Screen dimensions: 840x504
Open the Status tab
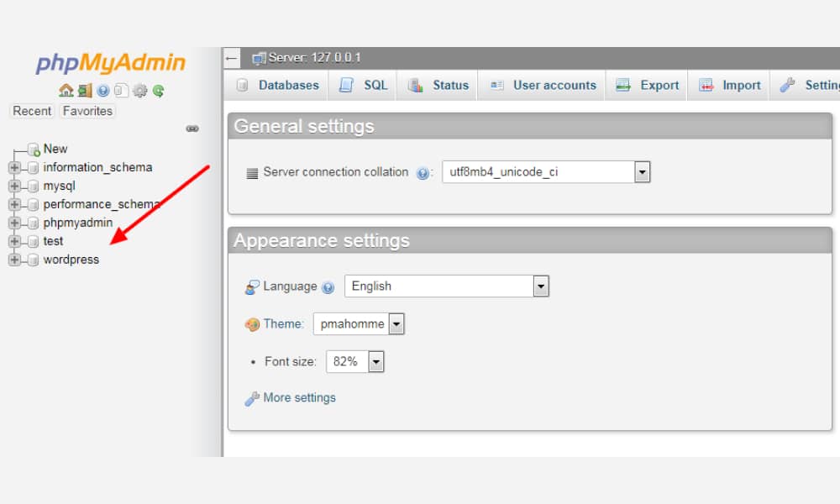click(x=438, y=85)
